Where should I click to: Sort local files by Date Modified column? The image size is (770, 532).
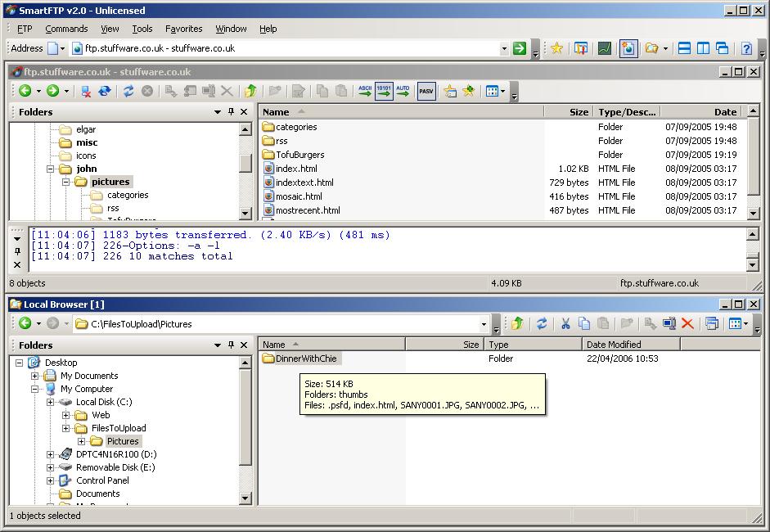[631, 345]
